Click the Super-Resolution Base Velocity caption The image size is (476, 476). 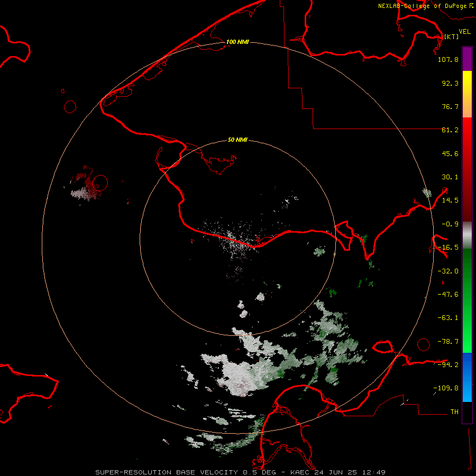(241, 472)
